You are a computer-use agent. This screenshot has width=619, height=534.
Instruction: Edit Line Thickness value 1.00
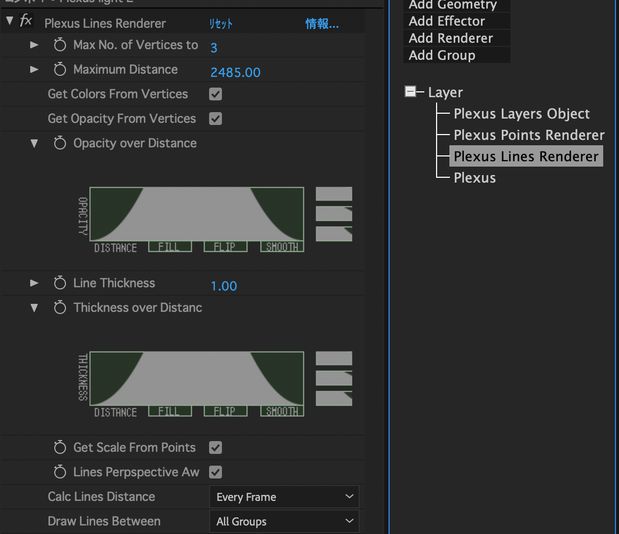click(224, 286)
